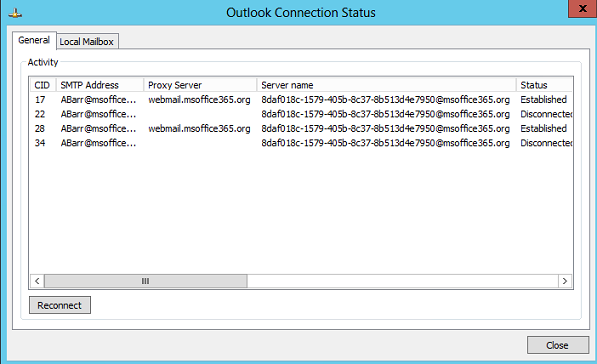Click the server name in CID 17 row
This screenshot has width=597, height=364.
385,100
